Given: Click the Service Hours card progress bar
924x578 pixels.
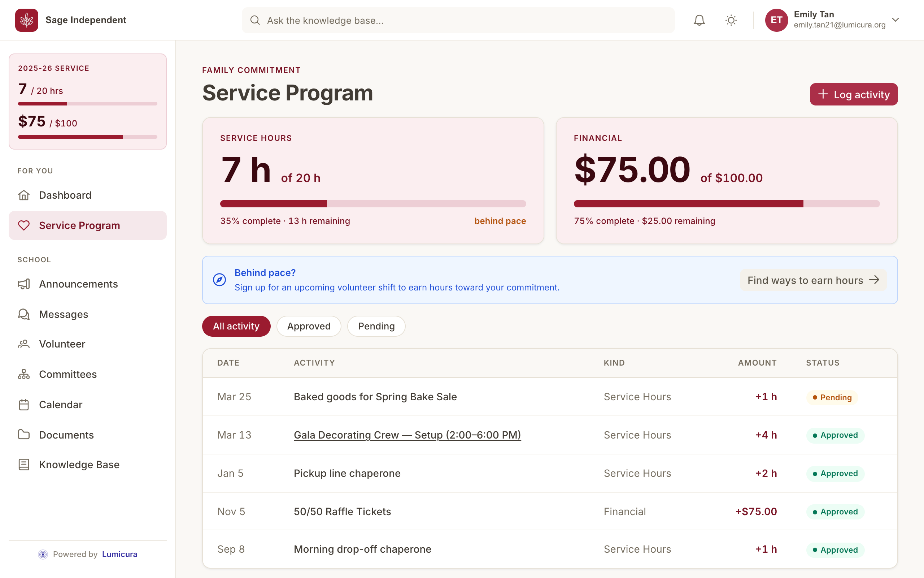Looking at the screenshot, I should 373,204.
